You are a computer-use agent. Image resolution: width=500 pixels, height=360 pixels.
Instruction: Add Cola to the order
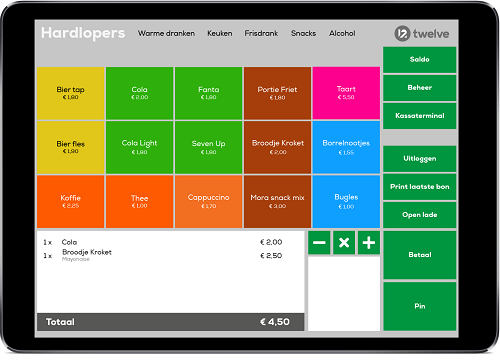[139, 93]
